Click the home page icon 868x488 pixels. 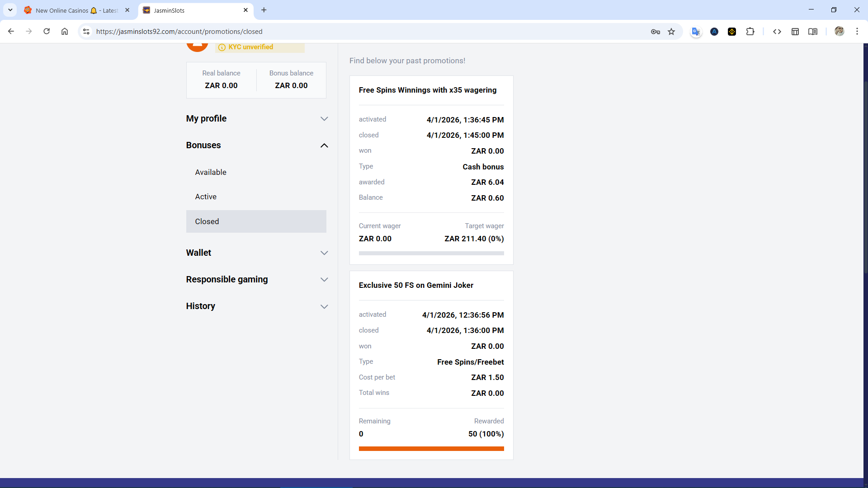tap(65, 31)
